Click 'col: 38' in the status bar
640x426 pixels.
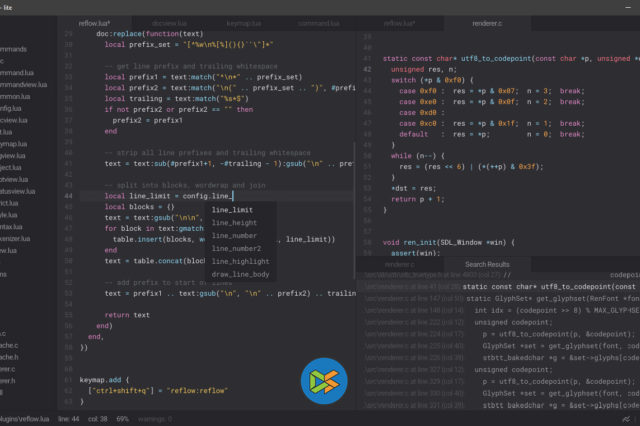(x=98, y=419)
